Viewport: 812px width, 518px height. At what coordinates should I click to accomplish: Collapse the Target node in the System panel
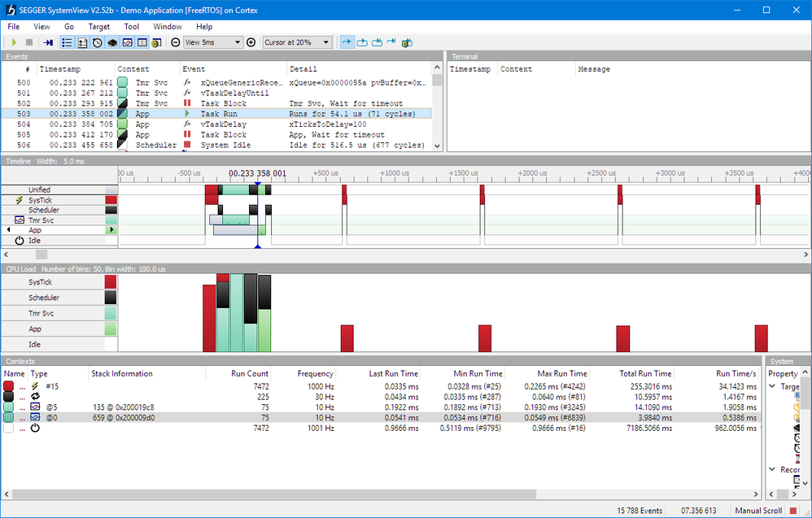pyautogui.click(x=773, y=386)
